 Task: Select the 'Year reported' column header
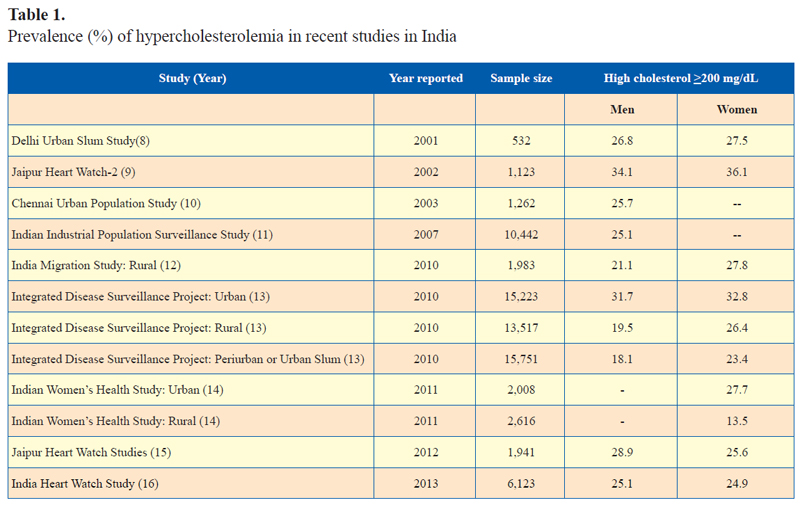pyautogui.click(x=426, y=78)
